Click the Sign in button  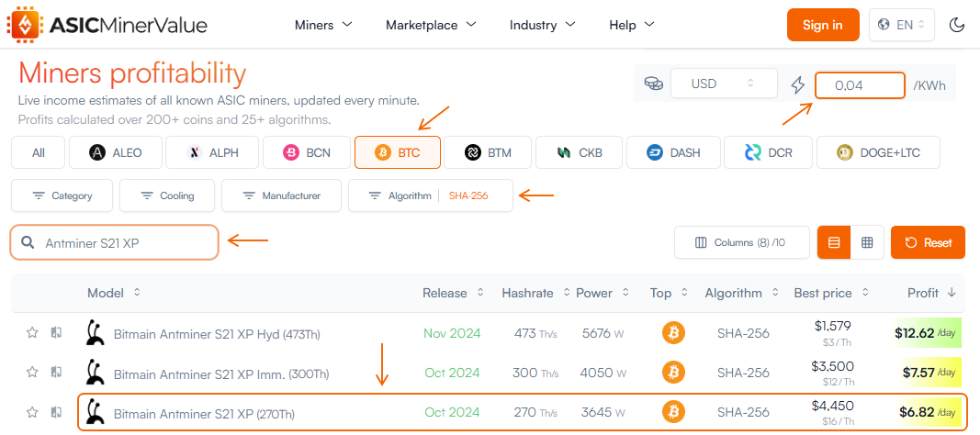(x=823, y=25)
